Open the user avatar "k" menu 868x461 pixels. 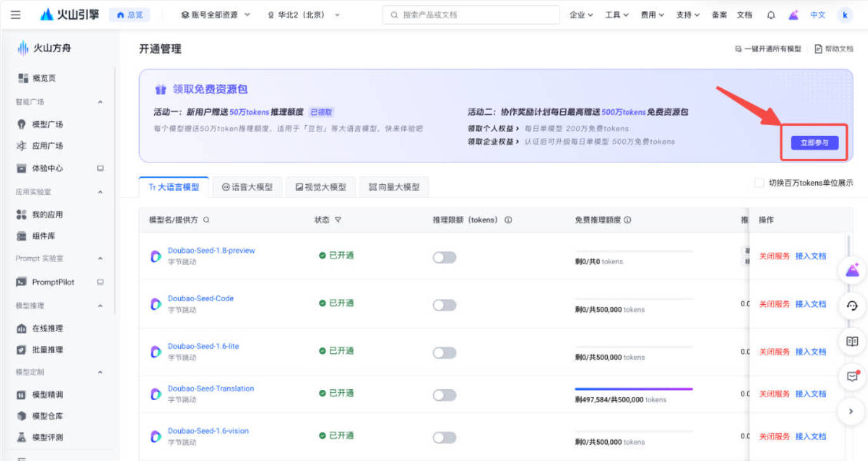click(845, 15)
